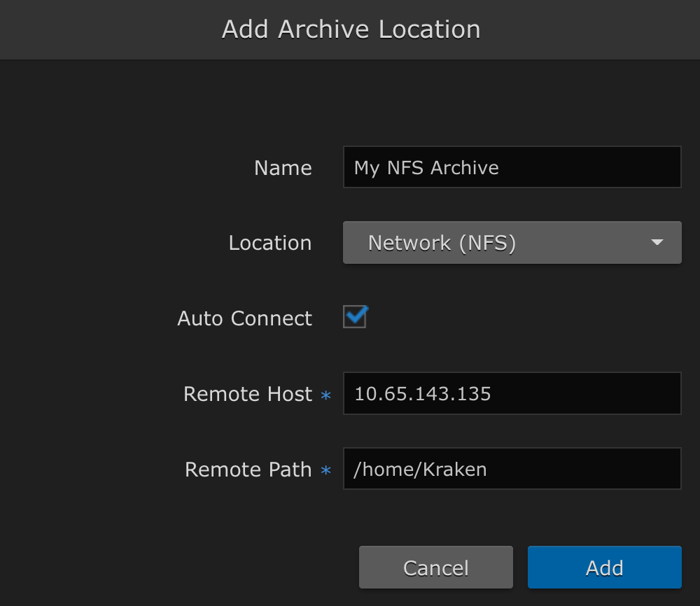Viewport: 700px width, 606px height.
Task: Click the required asterisk beside Remote Host
Action: [325, 395]
